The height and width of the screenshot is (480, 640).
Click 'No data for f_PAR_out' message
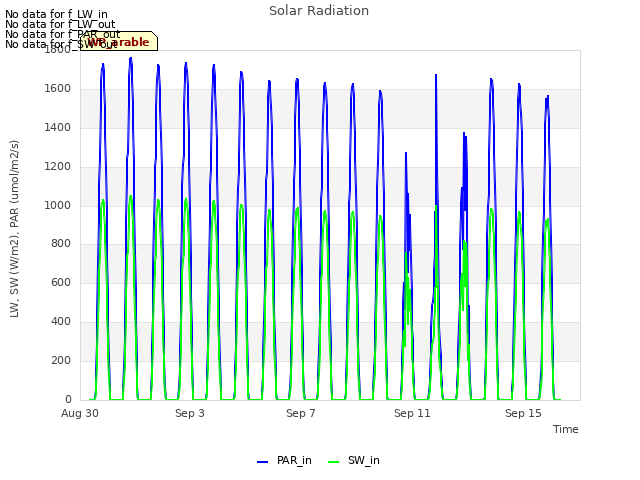coord(62,34)
